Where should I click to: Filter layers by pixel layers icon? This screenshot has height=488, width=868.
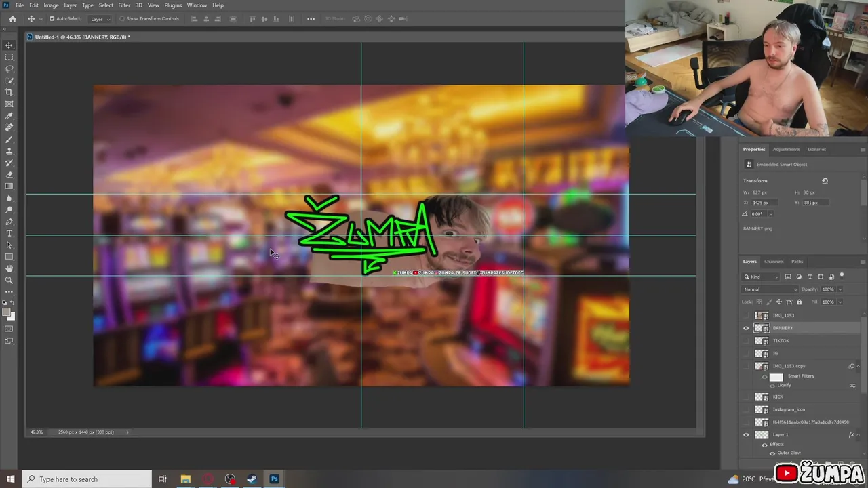787,277
